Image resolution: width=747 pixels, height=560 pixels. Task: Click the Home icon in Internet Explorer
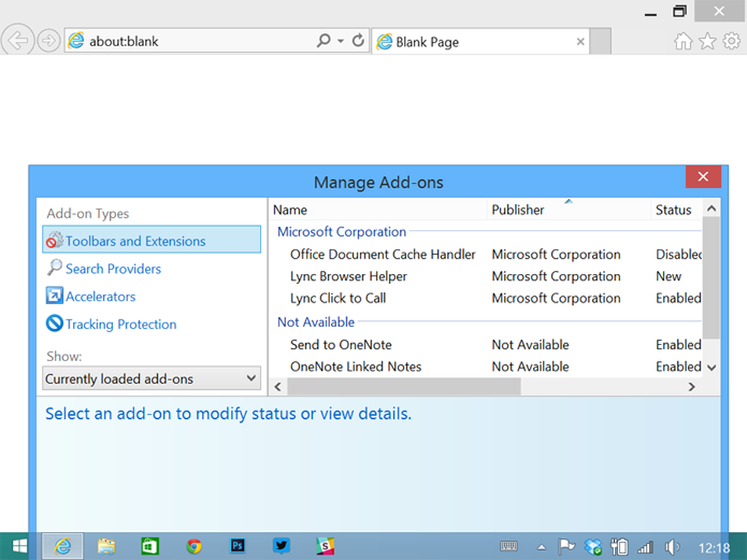[682, 41]
